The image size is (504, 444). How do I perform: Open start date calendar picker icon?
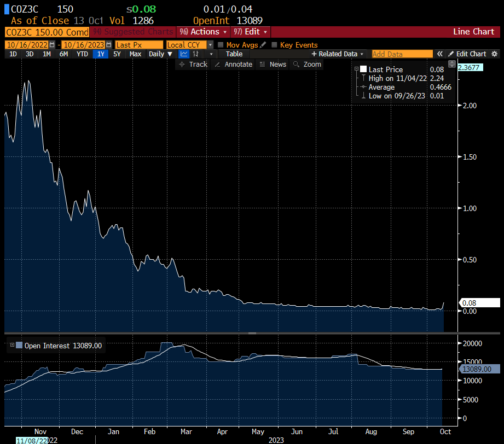pos(52,45)
